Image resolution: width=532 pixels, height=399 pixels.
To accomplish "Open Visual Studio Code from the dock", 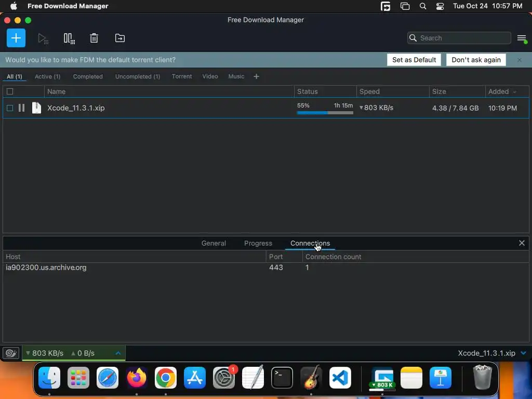I will [x=340, y=378].
